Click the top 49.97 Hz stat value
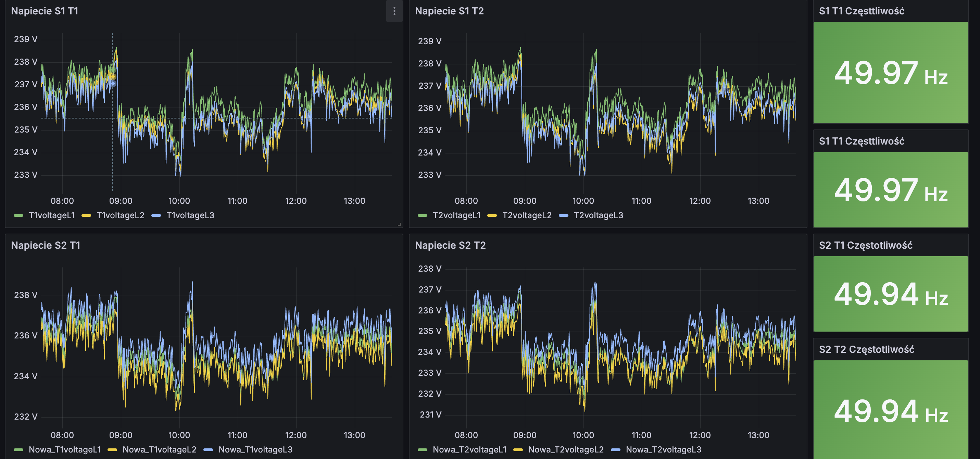 (890, 73)
